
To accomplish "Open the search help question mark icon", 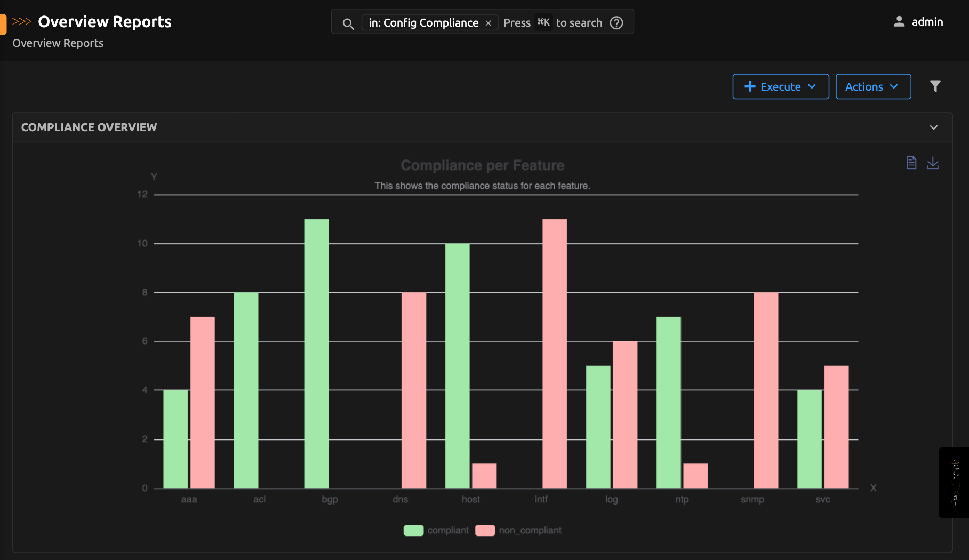I will (616, 22).
